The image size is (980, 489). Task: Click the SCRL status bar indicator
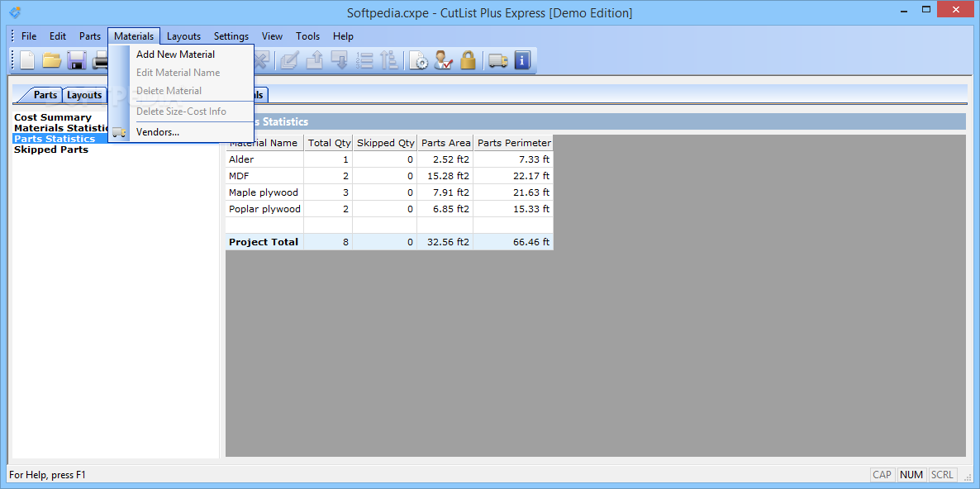(943, 475)
